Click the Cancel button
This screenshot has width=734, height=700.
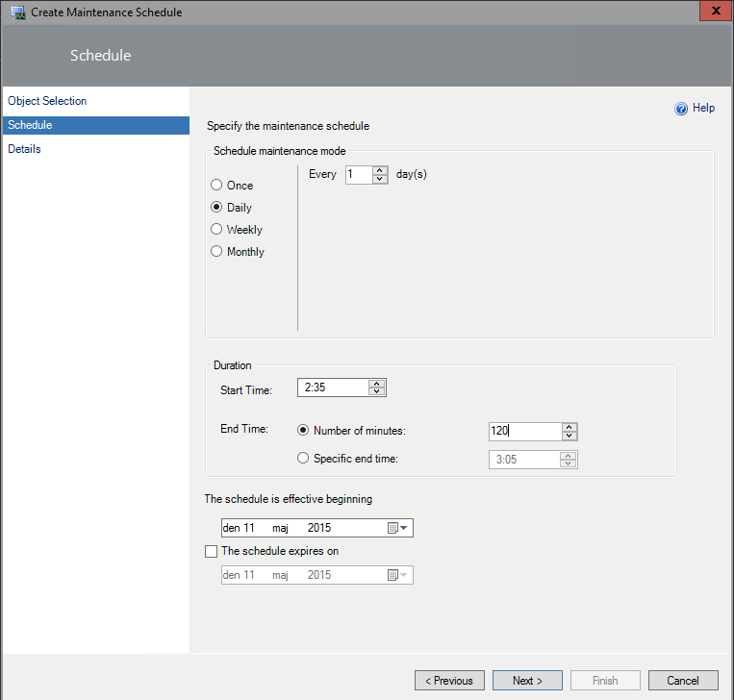pyautogui.click(x=683, y=681)
